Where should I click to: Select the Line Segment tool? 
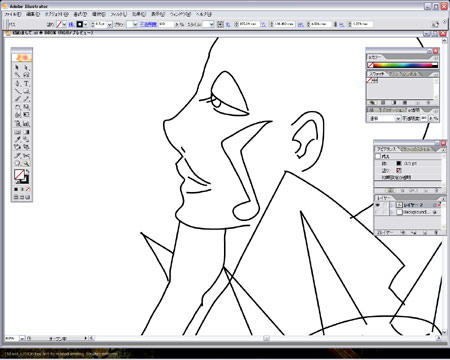tap(18, 91)
